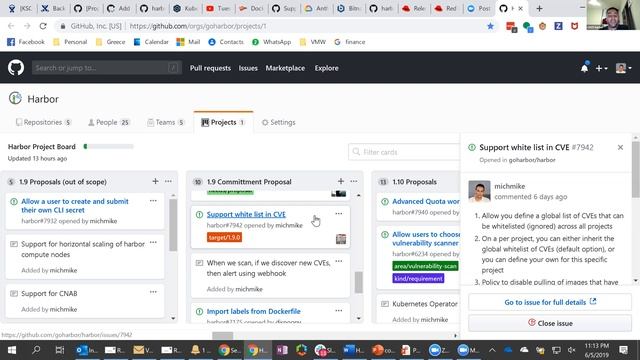The width and height of the screenshot is (640, 360).
Task: Focus GitHub search or jump to field
Action: coord(106,68)
